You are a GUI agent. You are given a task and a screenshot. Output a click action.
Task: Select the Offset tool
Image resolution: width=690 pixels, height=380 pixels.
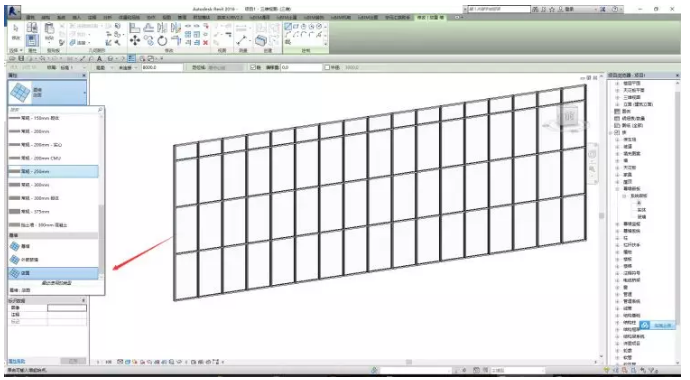tap(149, 29)
